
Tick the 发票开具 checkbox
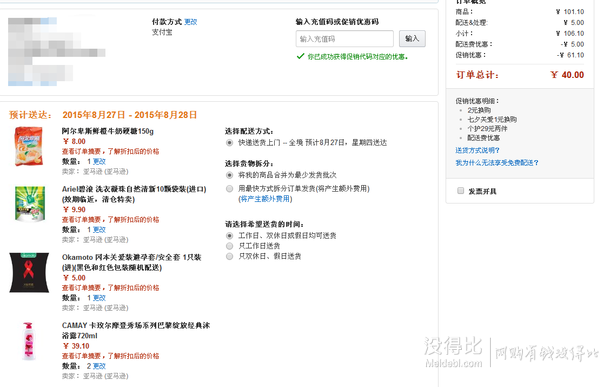click(x=461, y=191)
